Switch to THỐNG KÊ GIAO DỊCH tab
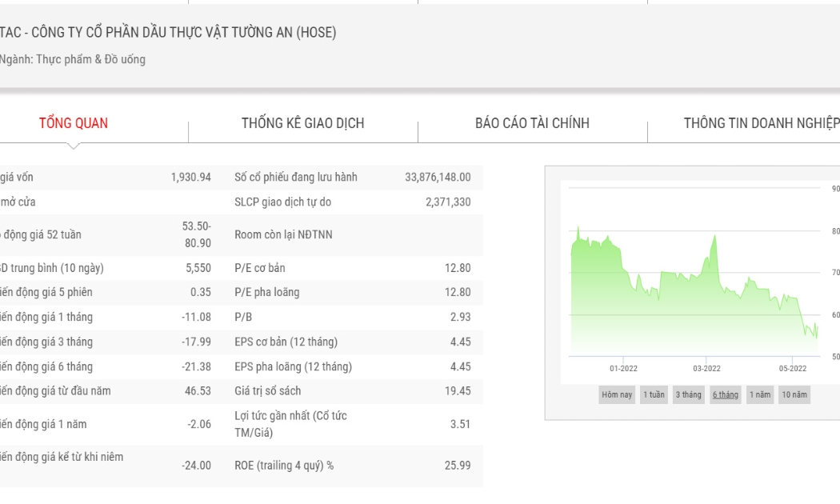The image size is (840, 504). (x=302, y=123)
